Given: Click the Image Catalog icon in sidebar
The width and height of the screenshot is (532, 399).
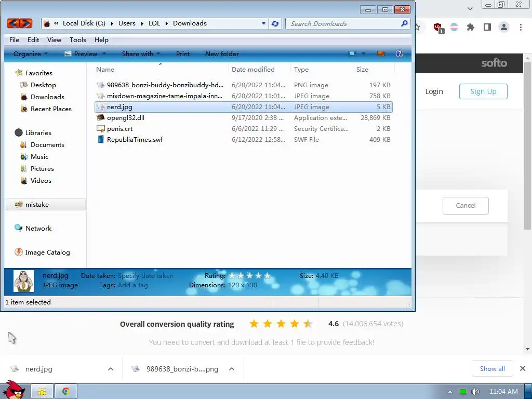Looking at the screenshot, I should [18, 252].
